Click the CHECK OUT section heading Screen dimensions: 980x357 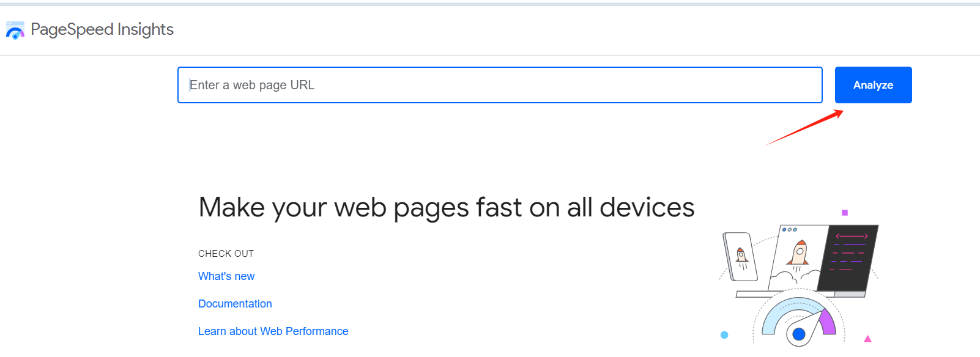(x=226, y=253)
